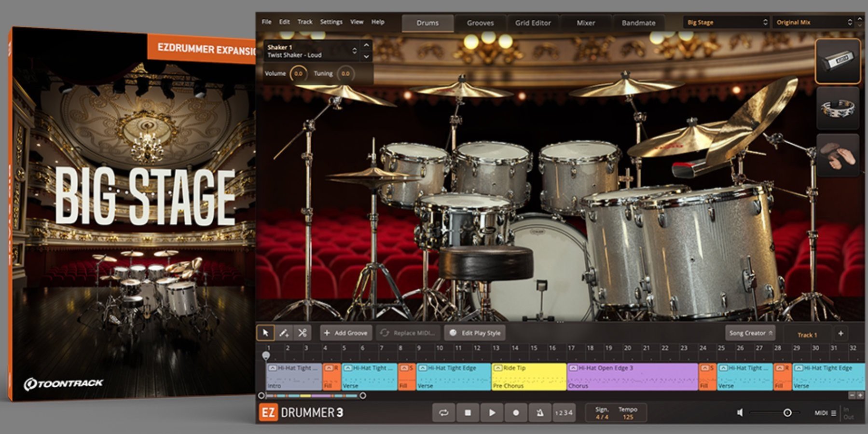Click the master volume slider knob

pos(787,413)
